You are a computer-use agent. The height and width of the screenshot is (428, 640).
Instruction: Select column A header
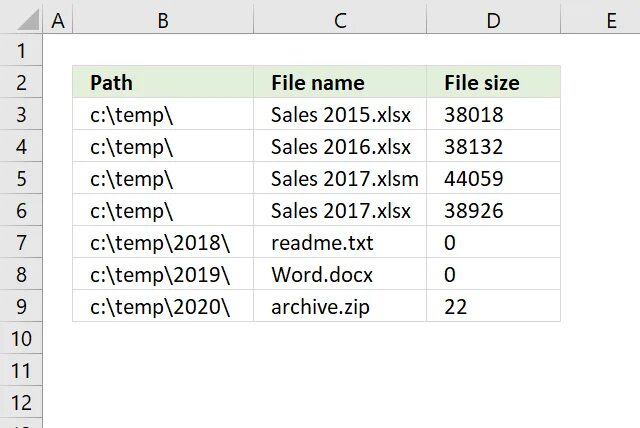(x=58, y=18)
